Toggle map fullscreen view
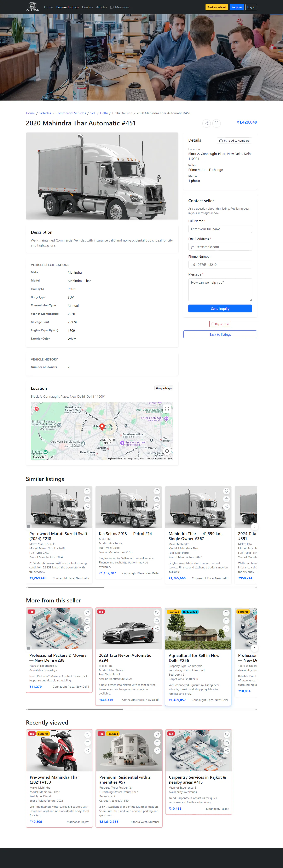 [x=167, y=409]
